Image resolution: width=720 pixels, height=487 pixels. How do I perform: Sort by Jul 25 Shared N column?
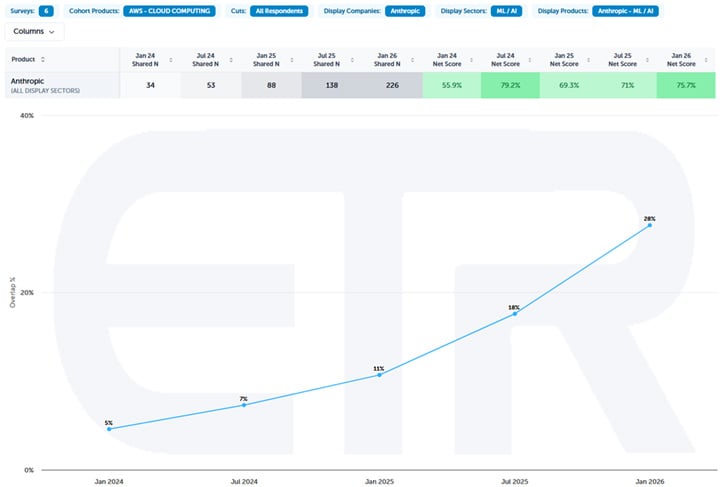click(x=348, y=59)
